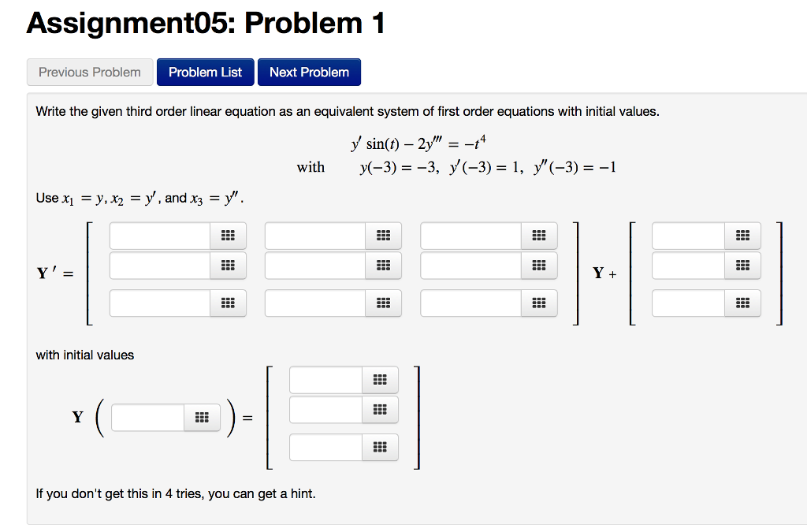807x532 pixels.
Task: Open equation editor for top-left matrix entry
Action: (228, 236)
